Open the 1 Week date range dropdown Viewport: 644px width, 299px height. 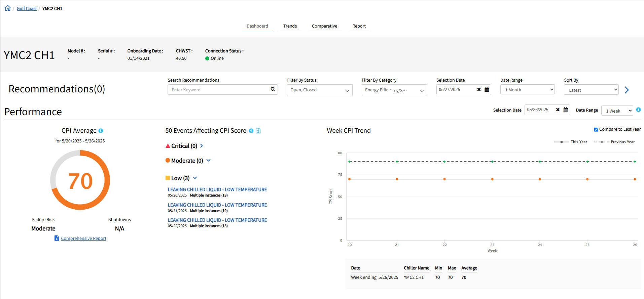[x=617, y=111]
